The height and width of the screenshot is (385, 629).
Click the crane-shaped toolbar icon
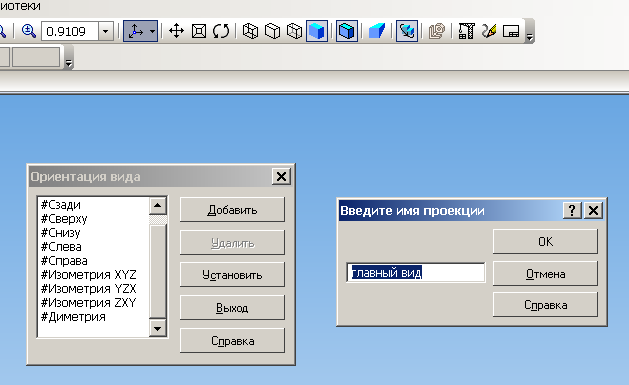pos(467,31)
